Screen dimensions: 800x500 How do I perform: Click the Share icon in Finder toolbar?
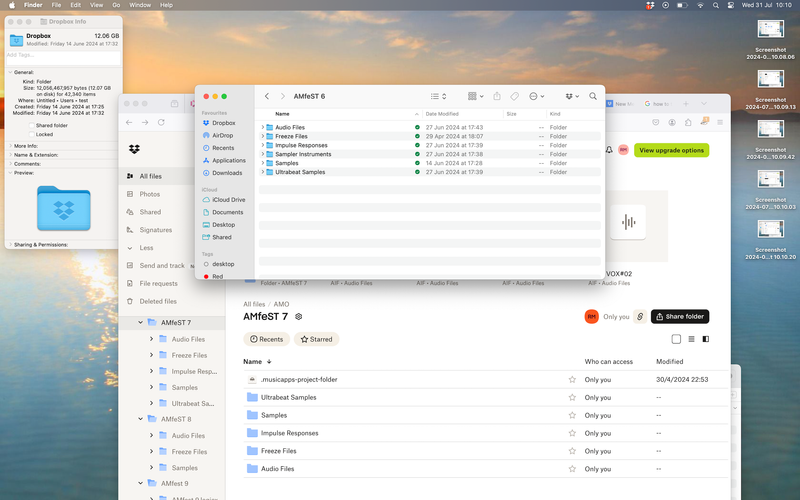click(496, 96)
